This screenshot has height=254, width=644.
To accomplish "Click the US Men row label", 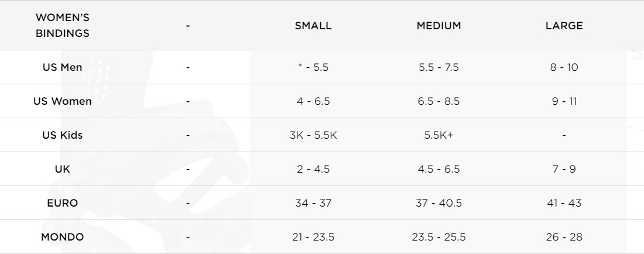I will click(63, 67).
